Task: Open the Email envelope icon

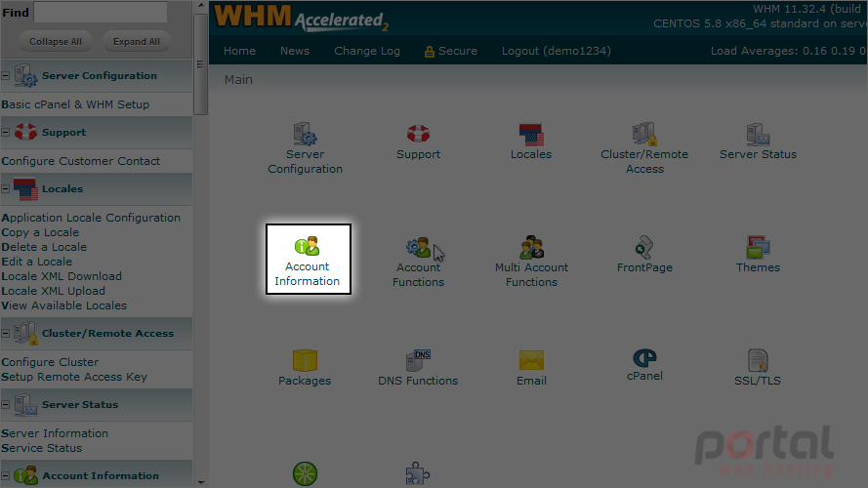Action: [x=531, y=360]
